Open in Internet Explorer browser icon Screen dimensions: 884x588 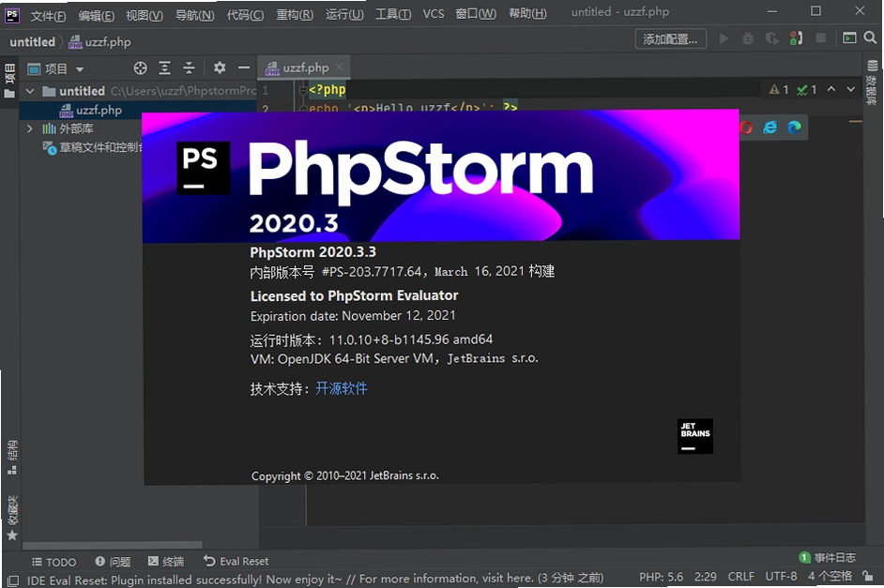(770, 128)
